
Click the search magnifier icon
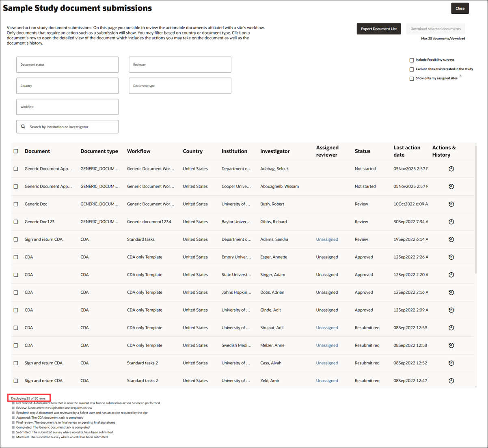[23, 127]
